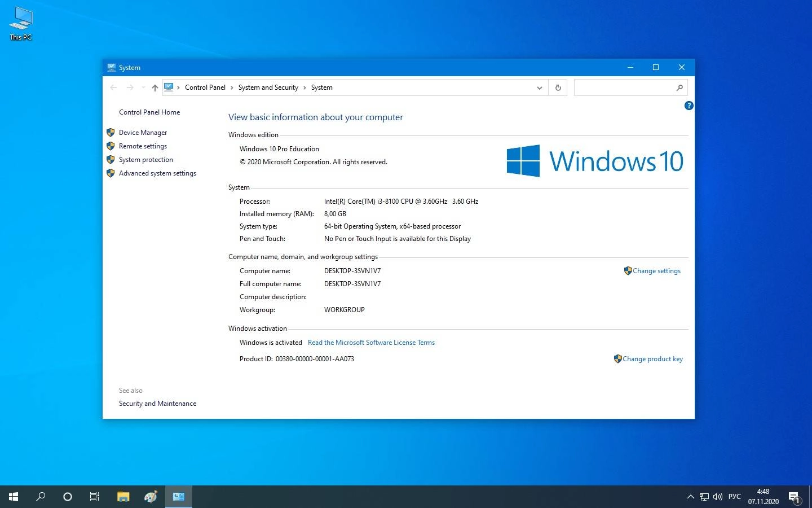Open the Action Center notifications icon
This screenshot has width=812, height=508.
click(795, 497)
